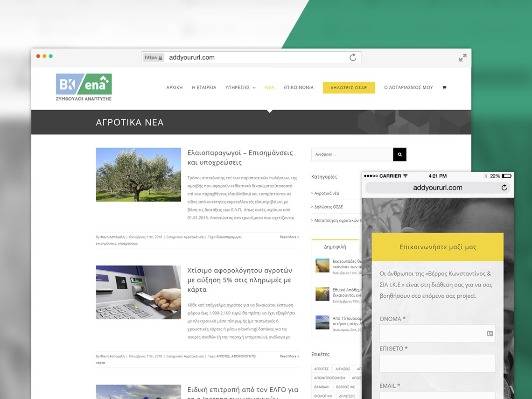Select the ΝΕΑ menu item
This screenshot has height=399, width=532.
pos(269,88)
